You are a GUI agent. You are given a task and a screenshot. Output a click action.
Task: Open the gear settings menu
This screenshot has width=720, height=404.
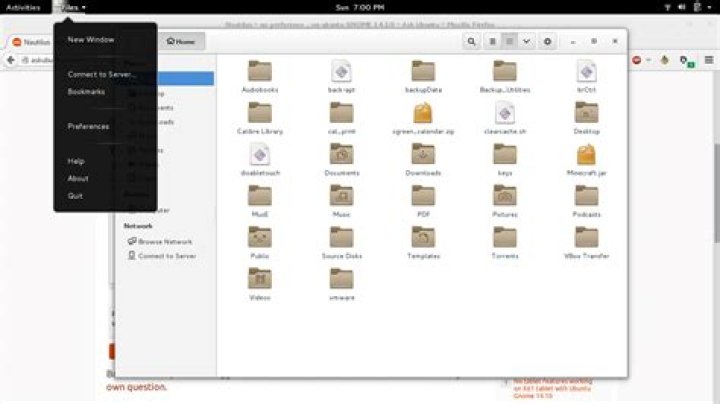pyautogui.click(x=547, y=41)
